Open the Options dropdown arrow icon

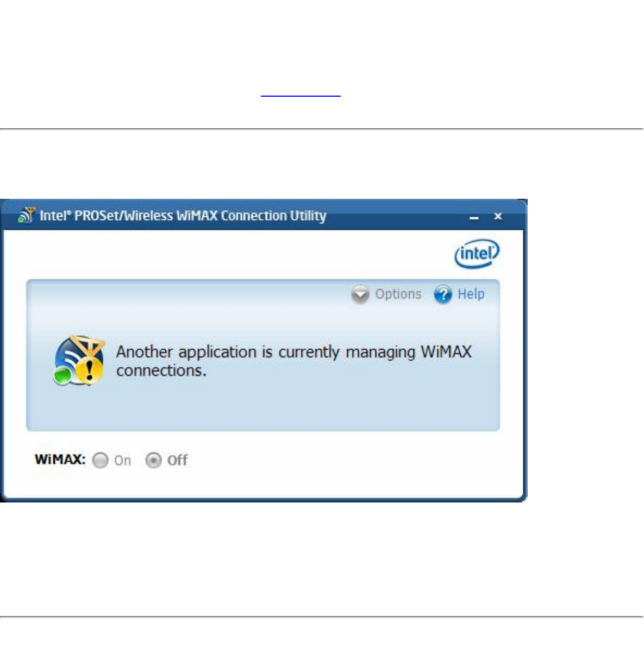point(360,294)
